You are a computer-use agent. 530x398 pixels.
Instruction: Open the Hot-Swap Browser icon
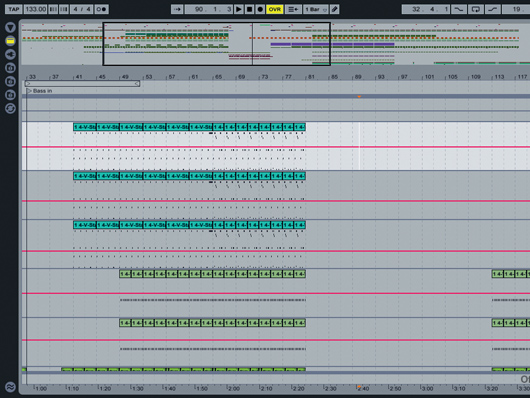(10, 109)
